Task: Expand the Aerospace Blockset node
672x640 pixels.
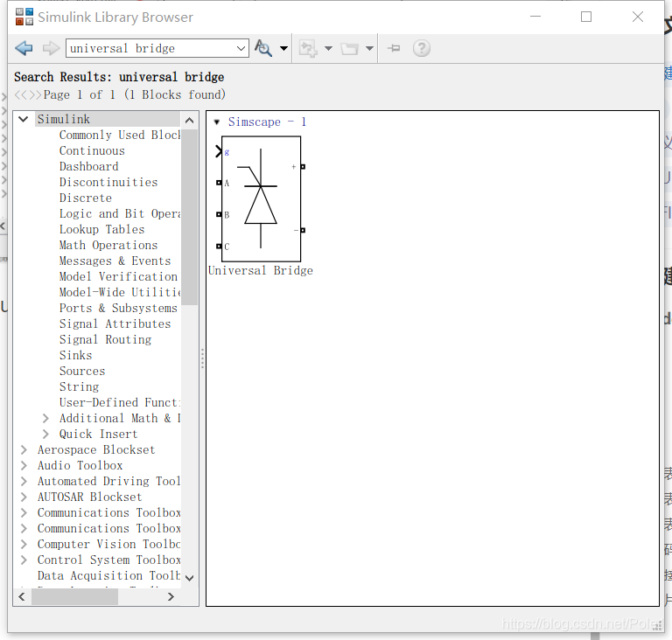Action: 24,449
